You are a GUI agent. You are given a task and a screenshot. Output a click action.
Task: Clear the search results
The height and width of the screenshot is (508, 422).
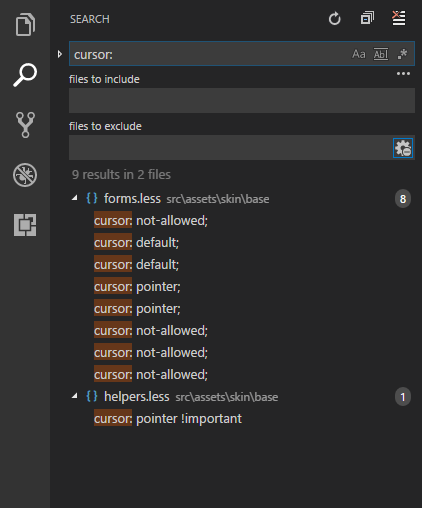click(399, 18)
